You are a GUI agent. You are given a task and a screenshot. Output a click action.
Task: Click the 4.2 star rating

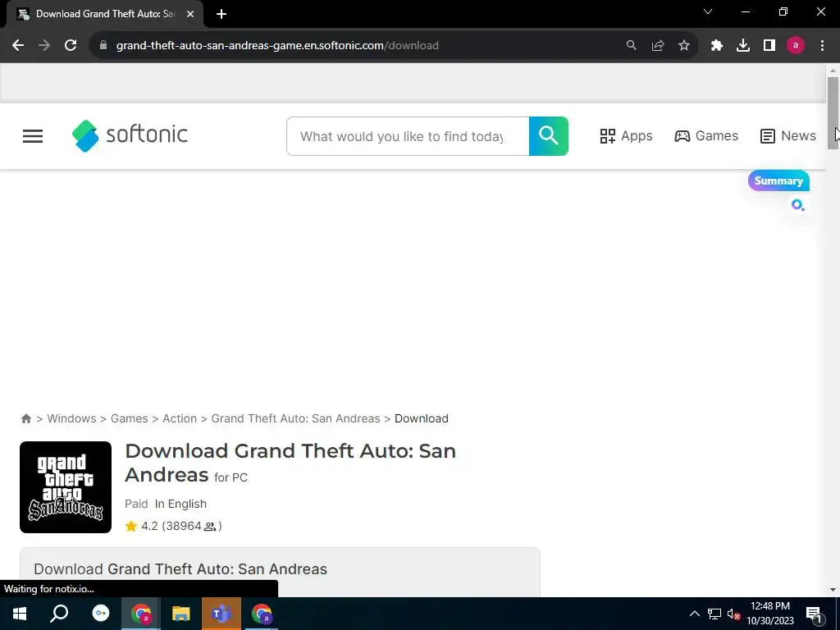pyautogui.click(x=173, y=526)
